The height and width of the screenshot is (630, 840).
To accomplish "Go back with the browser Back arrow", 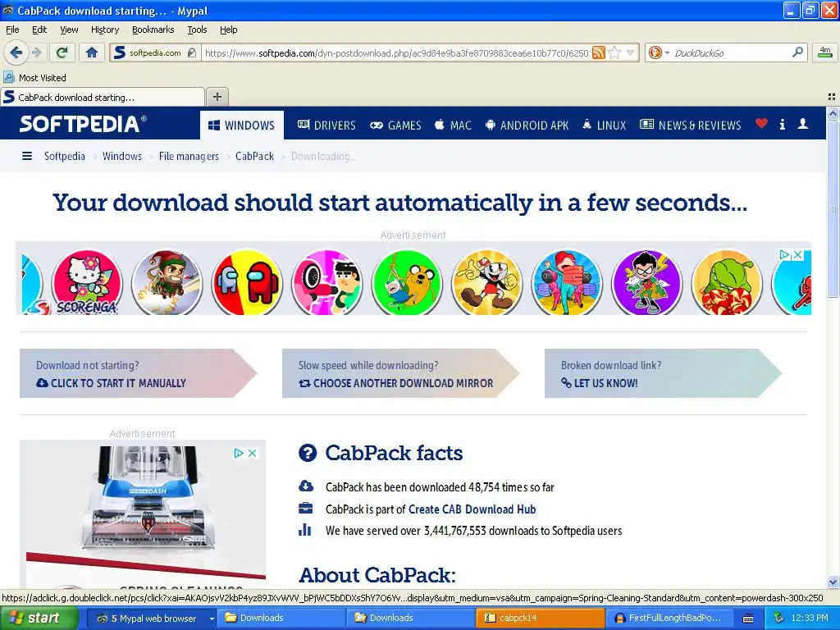I will (16, 52).
